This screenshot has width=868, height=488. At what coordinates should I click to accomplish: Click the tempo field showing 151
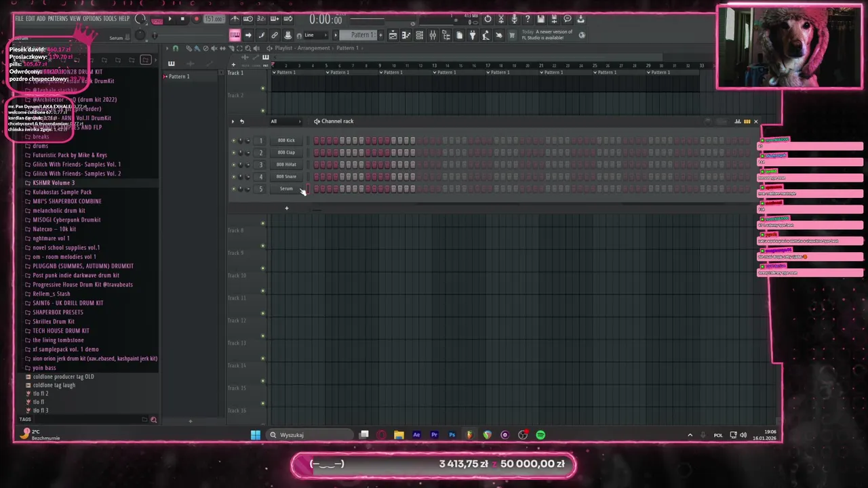pos(214,19)
